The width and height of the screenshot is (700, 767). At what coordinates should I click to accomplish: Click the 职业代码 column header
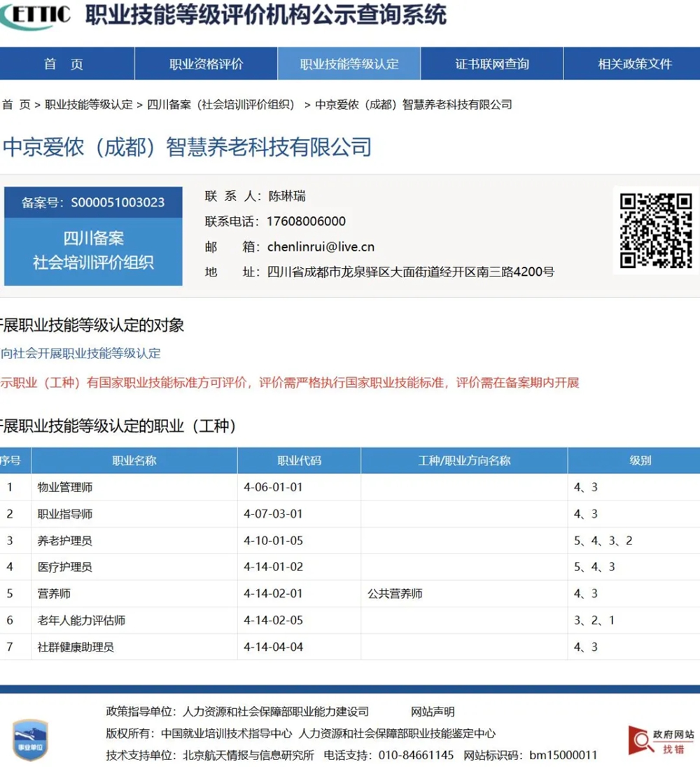pos(299,460)
